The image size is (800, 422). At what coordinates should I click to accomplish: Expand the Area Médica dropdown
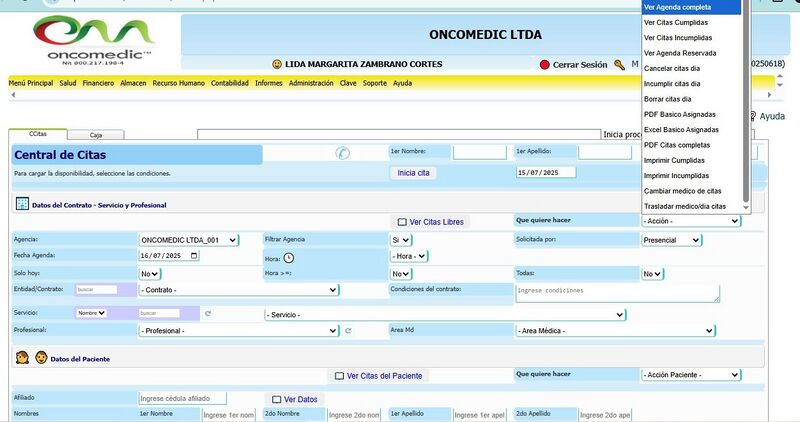(615, 330)
